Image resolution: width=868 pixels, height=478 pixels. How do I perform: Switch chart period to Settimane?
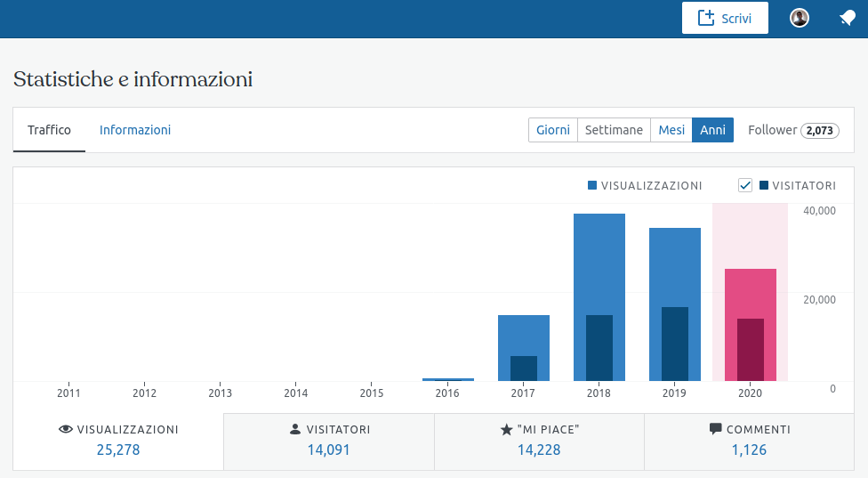pyautogui.click(x=614, y=130)
